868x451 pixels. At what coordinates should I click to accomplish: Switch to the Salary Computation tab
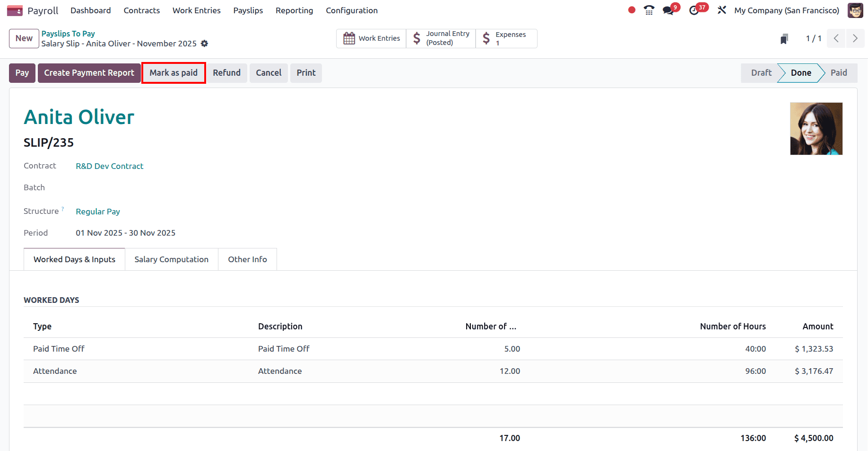click(171, 259)
